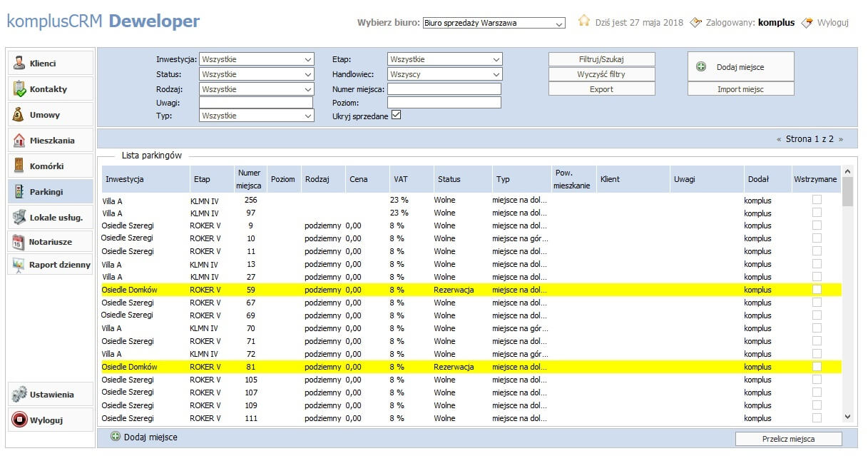Check Wstrzymane for place number 9

(817, 226)
